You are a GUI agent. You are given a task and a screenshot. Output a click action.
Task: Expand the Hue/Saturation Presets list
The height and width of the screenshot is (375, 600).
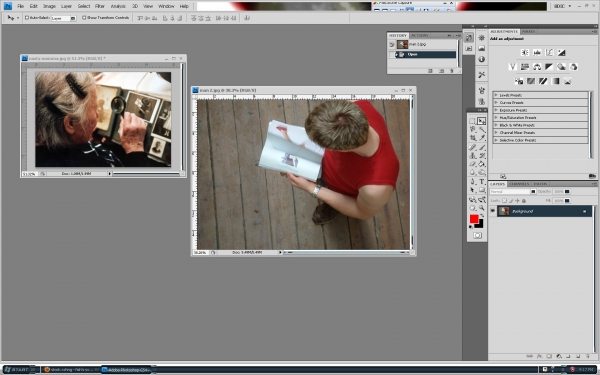click(496, 117)
